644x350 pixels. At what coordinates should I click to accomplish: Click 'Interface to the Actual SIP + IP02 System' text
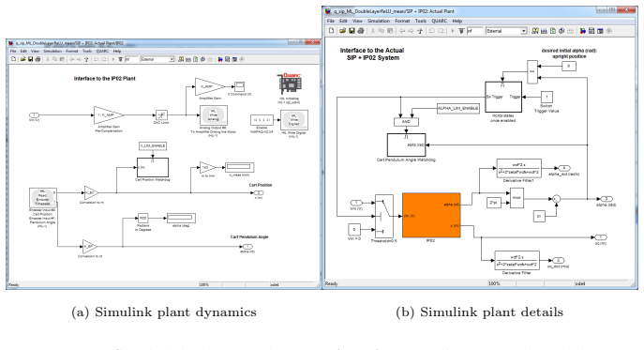[x=372, y=53]
